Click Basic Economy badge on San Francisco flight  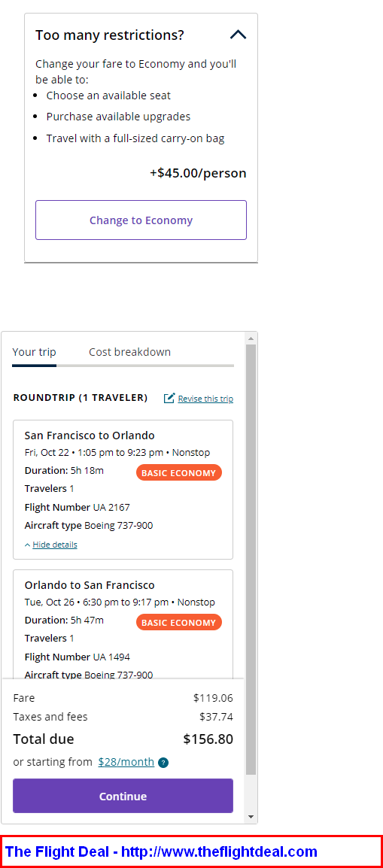point(179,473)
